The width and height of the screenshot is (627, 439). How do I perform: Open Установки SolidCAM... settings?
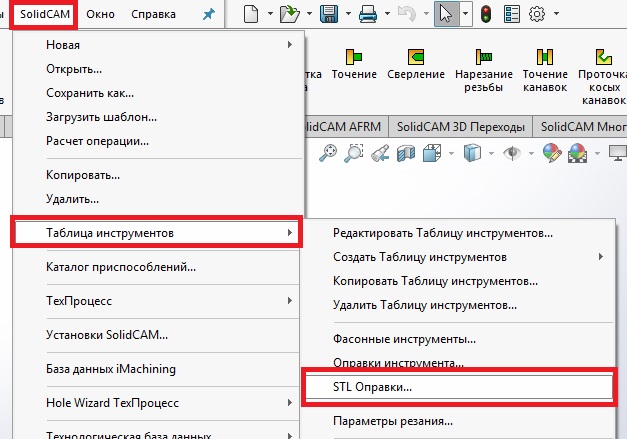click(x=157, y=335)
